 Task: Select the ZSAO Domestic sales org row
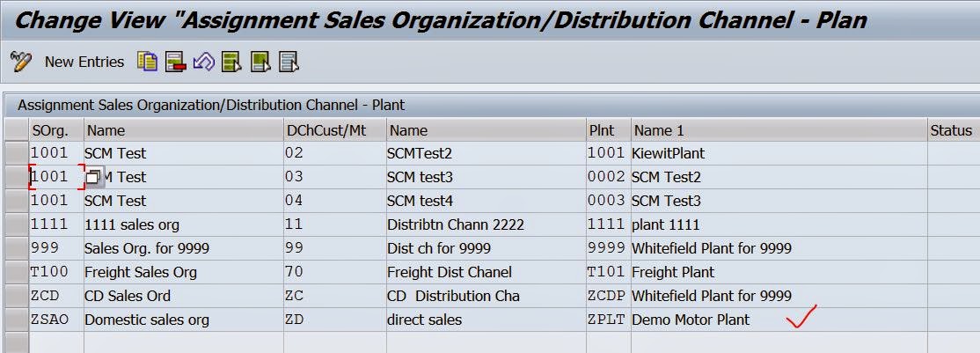tap(15, 320)
